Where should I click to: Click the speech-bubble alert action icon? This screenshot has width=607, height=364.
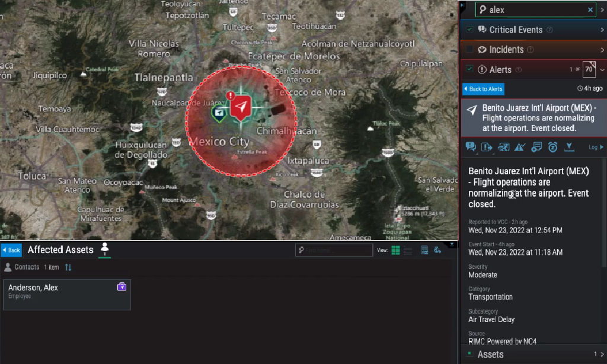point(471,147)
